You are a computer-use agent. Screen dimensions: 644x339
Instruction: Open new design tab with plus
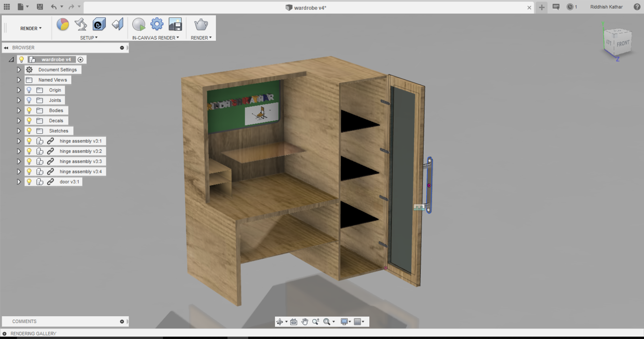pos(542,7)
